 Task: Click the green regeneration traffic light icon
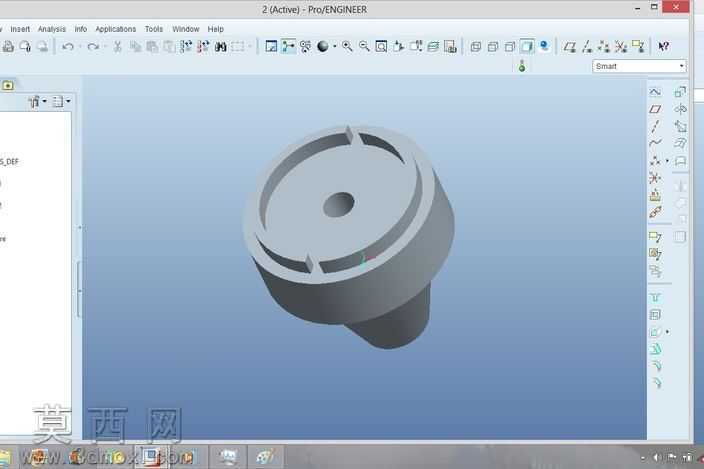522,66
